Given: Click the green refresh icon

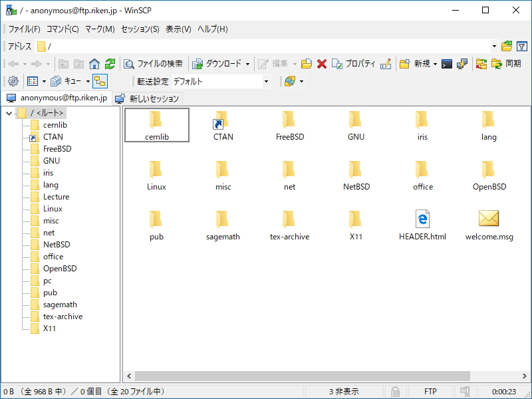Looking at the screenshot, I should 110,63.
